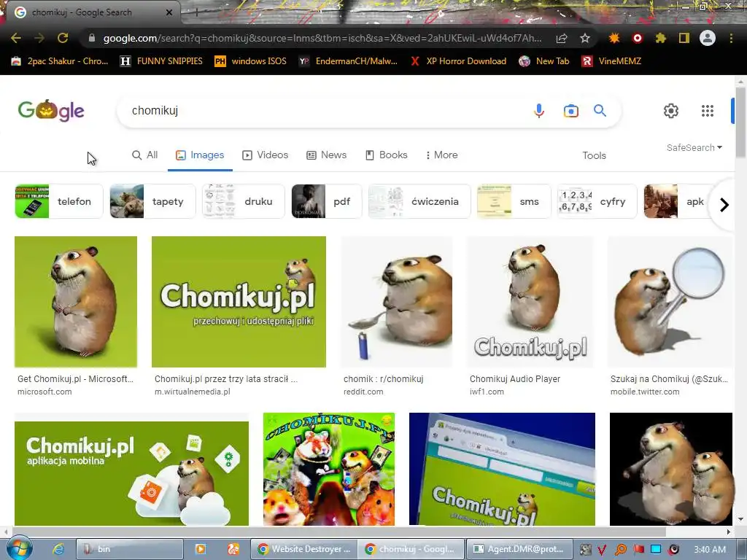The height and width of the screenshot is (560, 747).
Task: Switch to the News tab
Action: tap(326, 155)
